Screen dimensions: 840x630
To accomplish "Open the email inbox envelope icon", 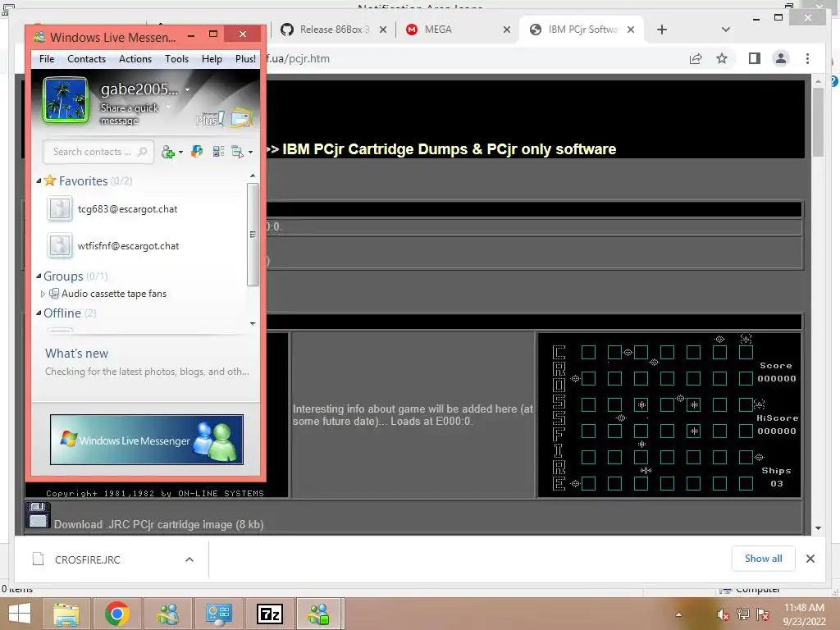I will coord(242,118).
